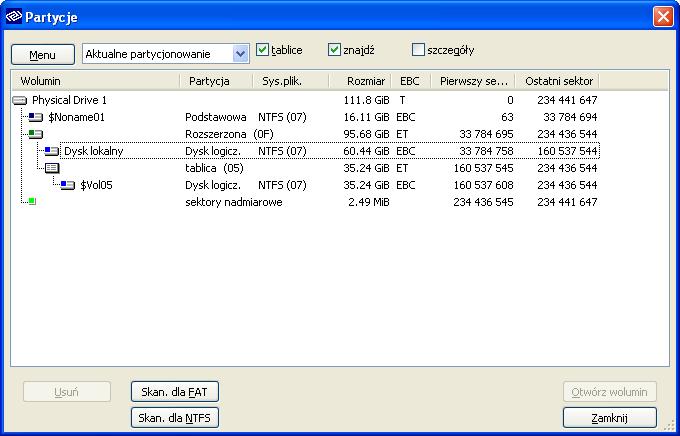Sort by the Wolumin column header
680x436 pixels.
click(x=95, y=81)
